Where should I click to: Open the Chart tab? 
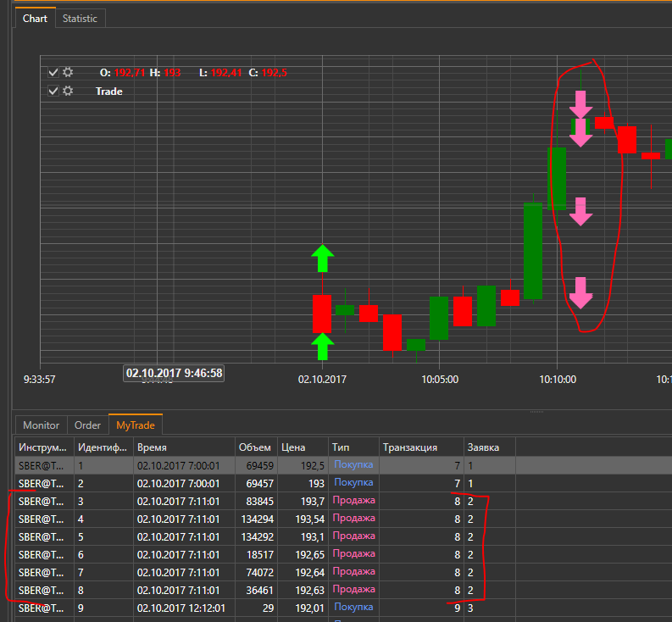click(35, 18)
